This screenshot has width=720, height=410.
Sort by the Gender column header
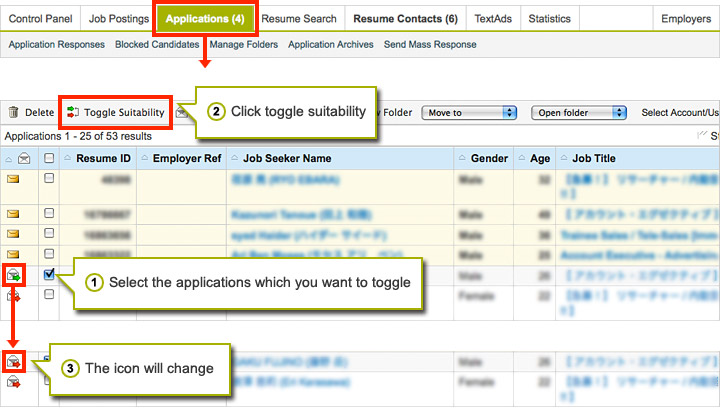pyautogui.click(x=489, y=158)
